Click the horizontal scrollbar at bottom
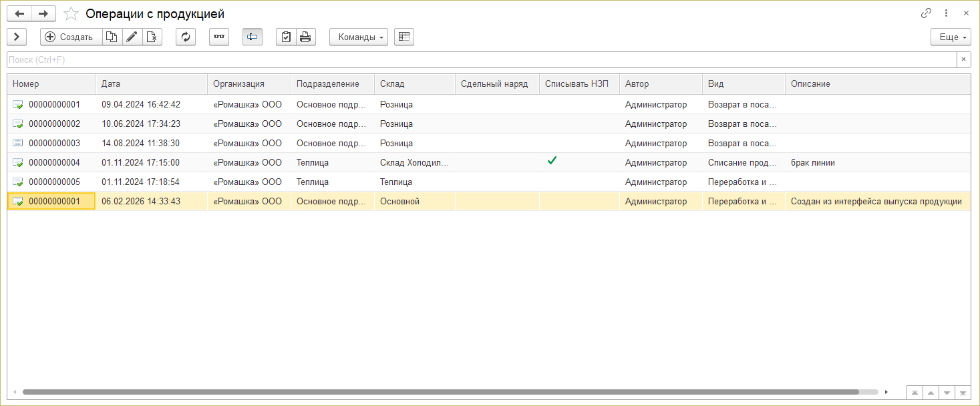This screenshot has width=980, height=406. [x=440, y=392]
